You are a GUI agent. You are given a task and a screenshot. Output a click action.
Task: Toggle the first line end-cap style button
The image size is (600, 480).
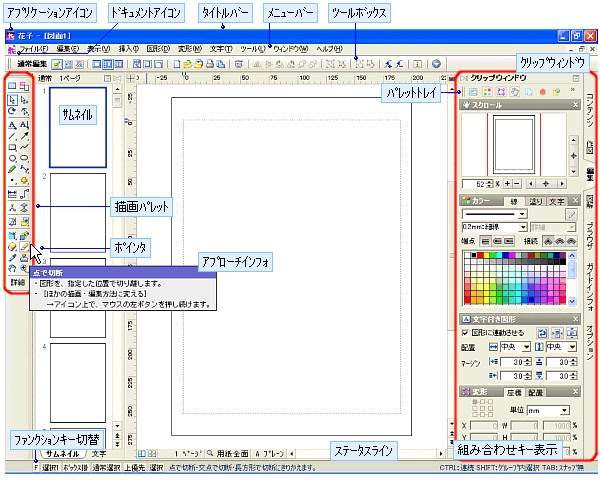(486, 241)
